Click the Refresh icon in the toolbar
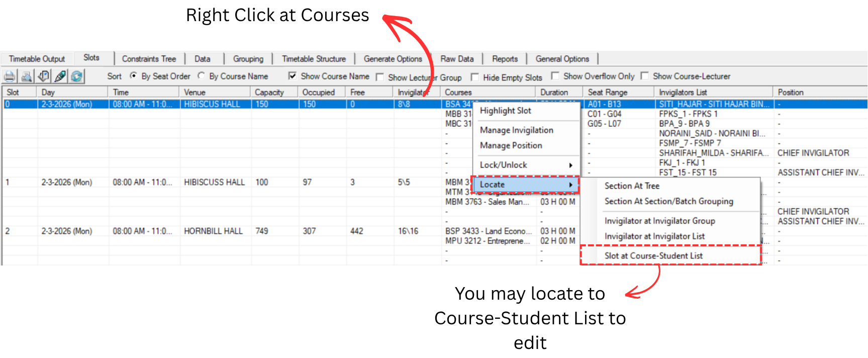Screen dimensions: 868x358 pyautogui.click(x=77, y=76)
